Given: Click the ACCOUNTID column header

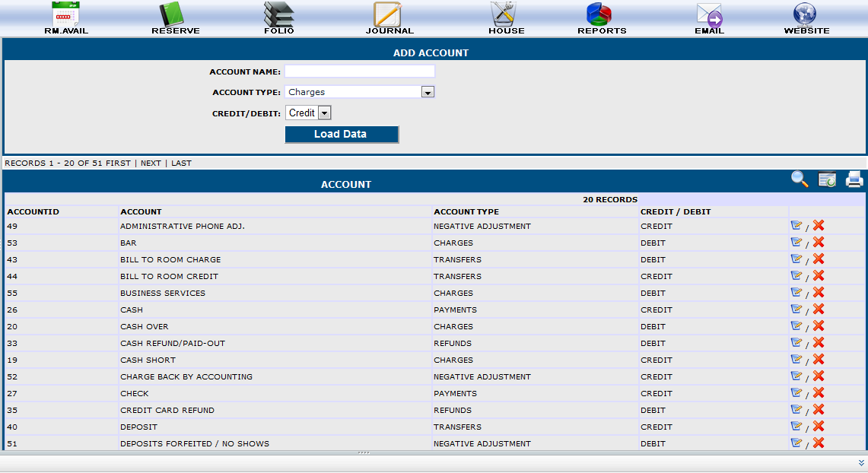Looking at the screenshot, I should point(33,212).
